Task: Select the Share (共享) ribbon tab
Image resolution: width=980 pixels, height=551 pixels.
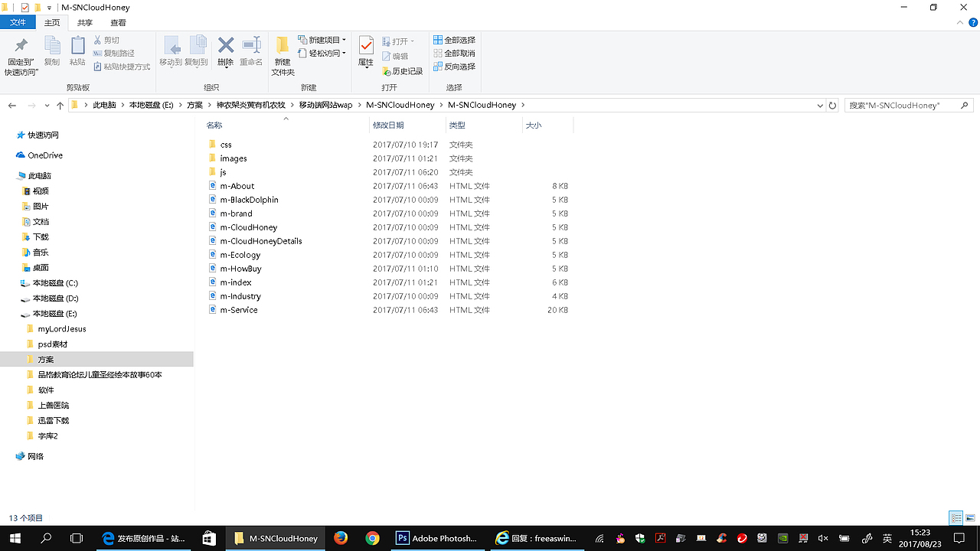Action: point(85,23)
